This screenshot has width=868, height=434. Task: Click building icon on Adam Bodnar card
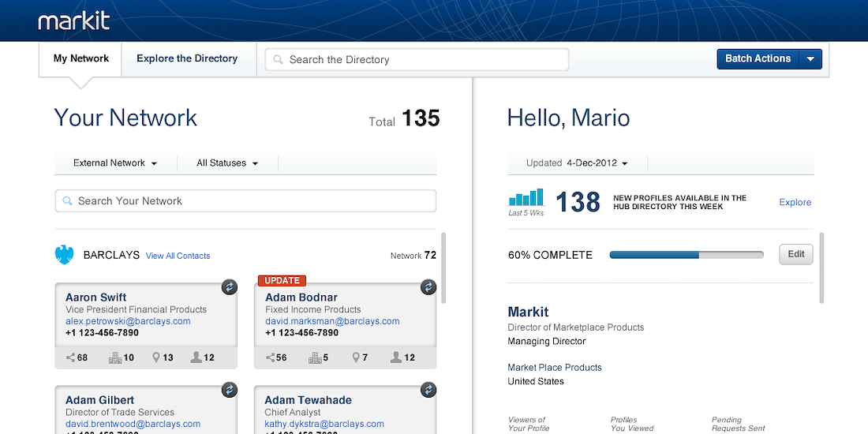coord(315,357)
